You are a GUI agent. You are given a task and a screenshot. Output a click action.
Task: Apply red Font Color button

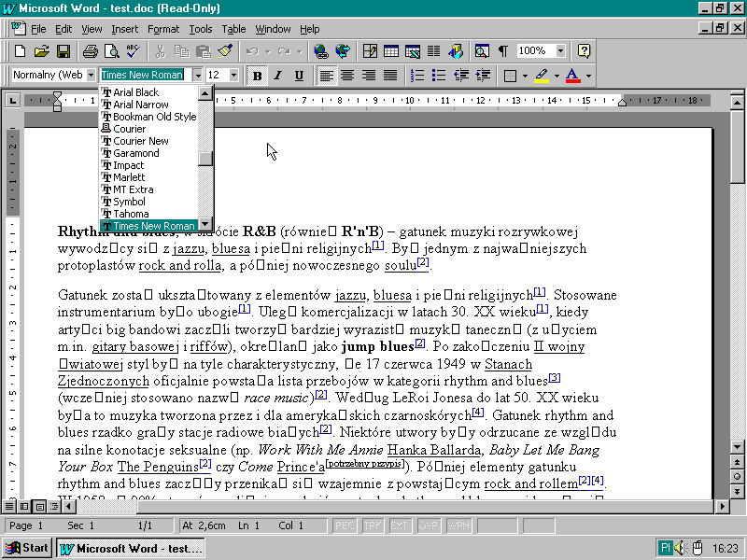click(x=573, y=76)
